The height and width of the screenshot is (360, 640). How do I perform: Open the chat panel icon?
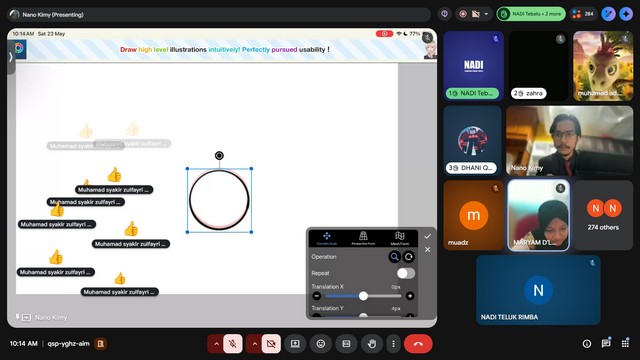(x=606, y=344)
